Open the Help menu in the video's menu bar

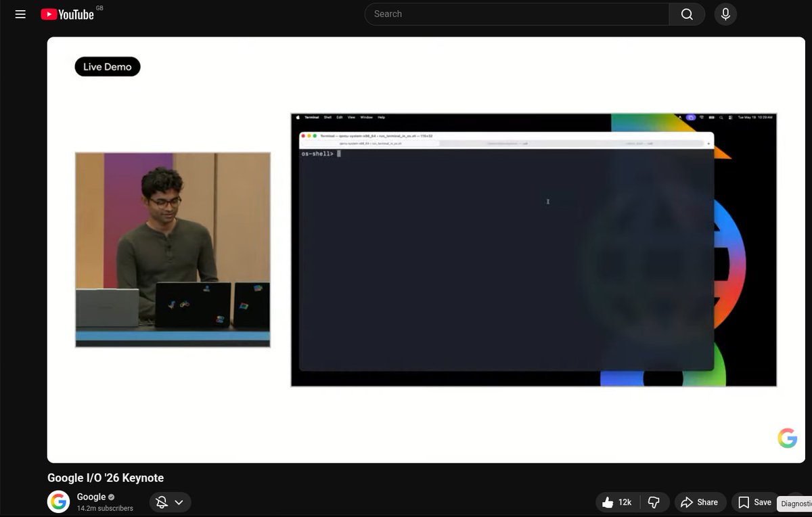[382, 117]
